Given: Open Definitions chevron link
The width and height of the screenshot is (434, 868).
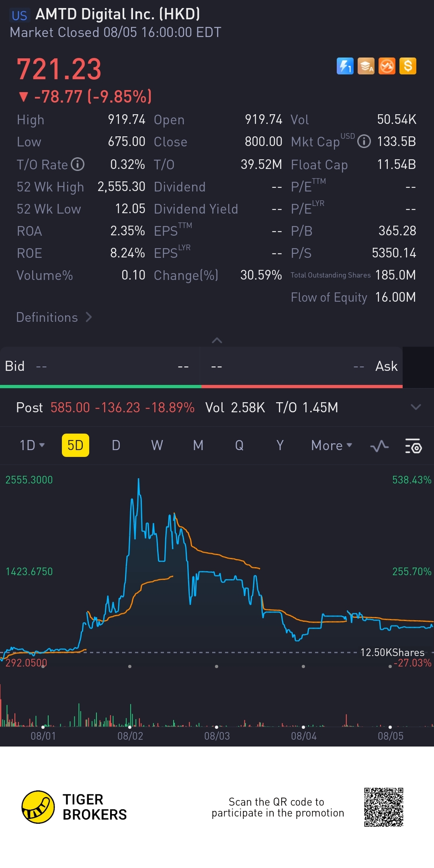Looking at the screenshot, I should pyautogui.click(x=54, y=317).
